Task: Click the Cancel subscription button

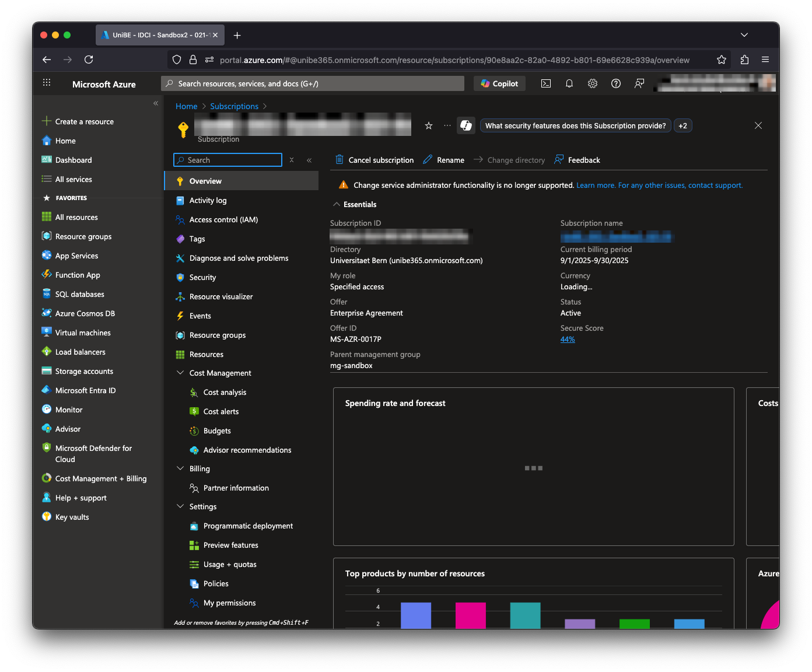Action: 374,159
